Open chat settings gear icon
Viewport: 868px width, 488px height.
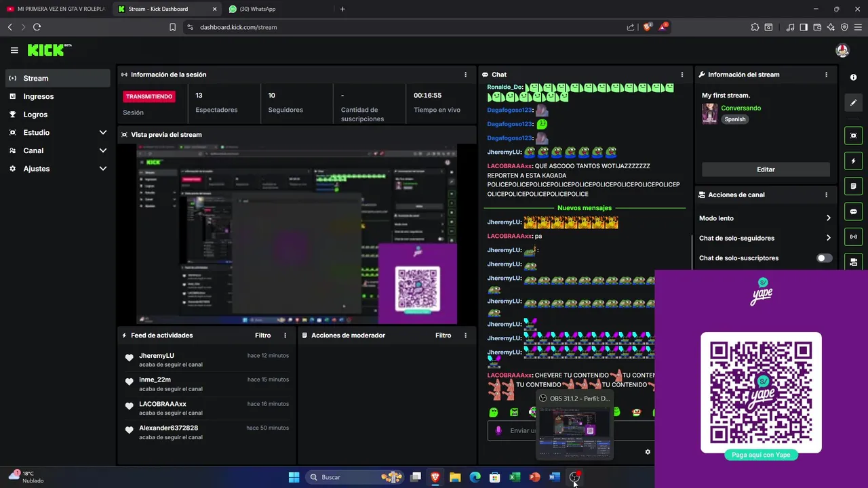pos(648,452)
